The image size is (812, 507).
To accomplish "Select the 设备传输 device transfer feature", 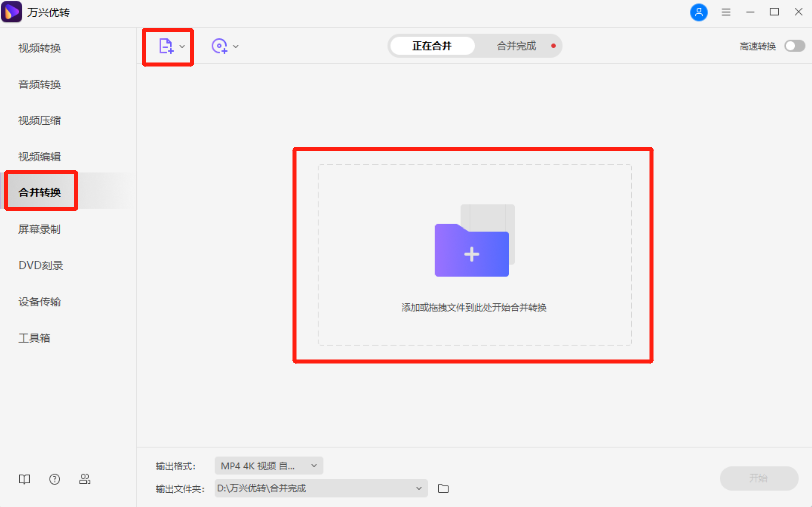I will click(39, 302).
